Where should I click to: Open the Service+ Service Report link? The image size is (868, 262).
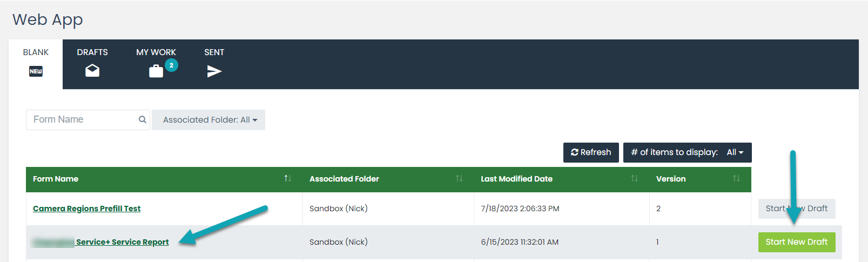pyautogui.click(x=122, y=242)
